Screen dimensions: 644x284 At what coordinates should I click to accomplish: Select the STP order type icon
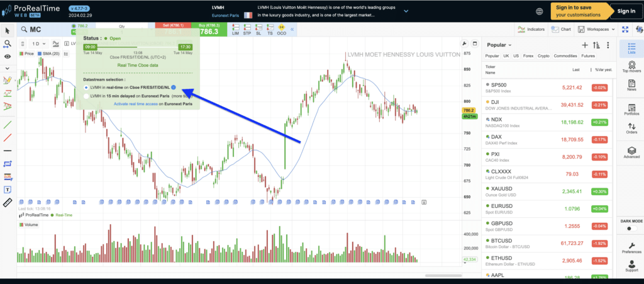tap(247, 30)
